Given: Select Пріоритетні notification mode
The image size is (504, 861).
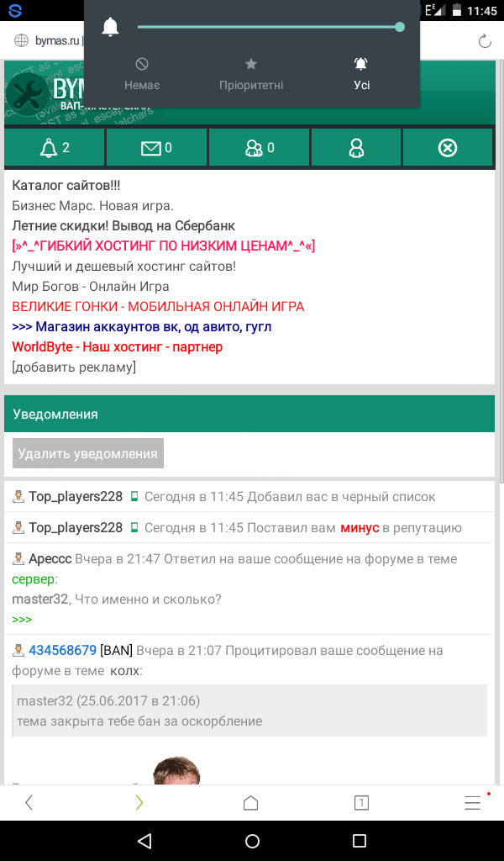Looking at the screenshot, I should 251,75.
